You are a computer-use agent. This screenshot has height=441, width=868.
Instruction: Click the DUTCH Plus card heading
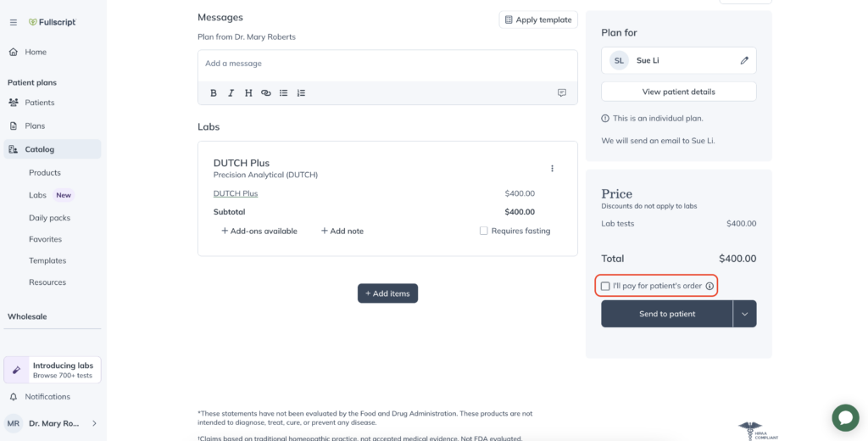(242, 163)
